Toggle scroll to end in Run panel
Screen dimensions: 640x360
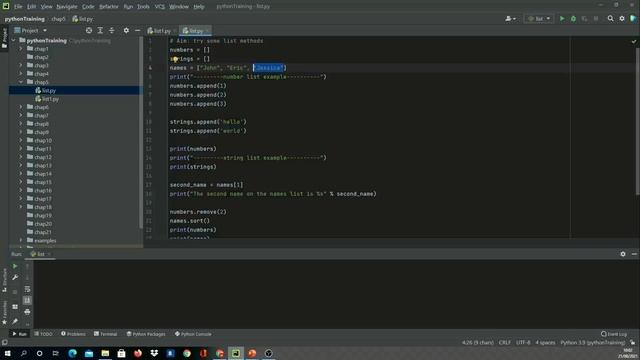click(x=27, y=300)
